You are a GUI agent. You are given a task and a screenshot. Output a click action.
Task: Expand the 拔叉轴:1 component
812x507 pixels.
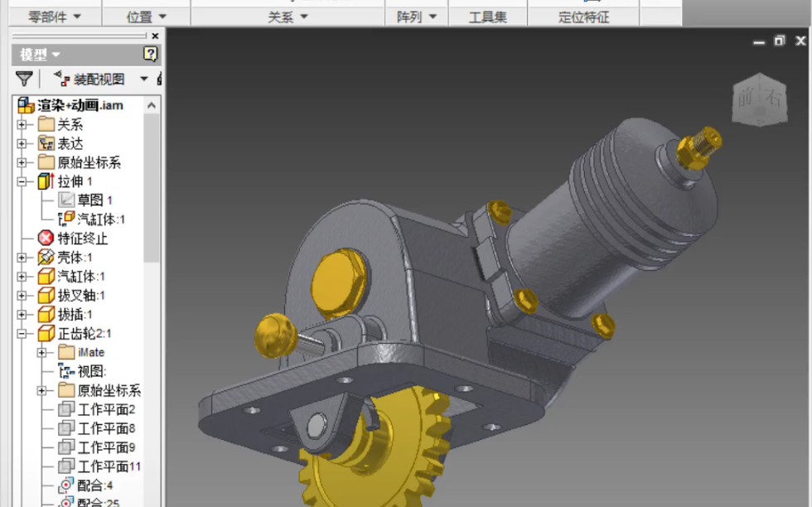(x=22, y=296)
